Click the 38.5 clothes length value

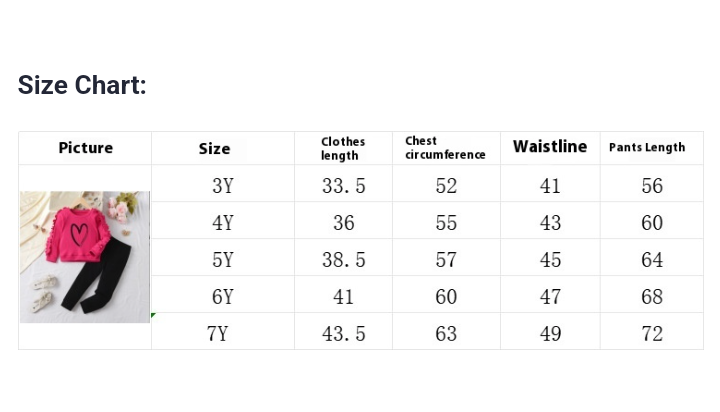tap(343, 260)
